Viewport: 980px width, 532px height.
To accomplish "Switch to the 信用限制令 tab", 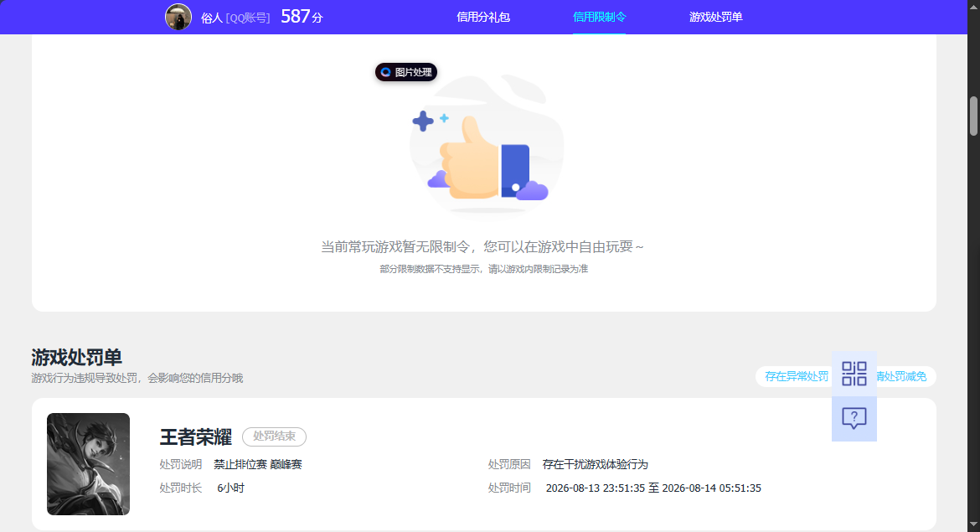I will click(x=600, y=17).
